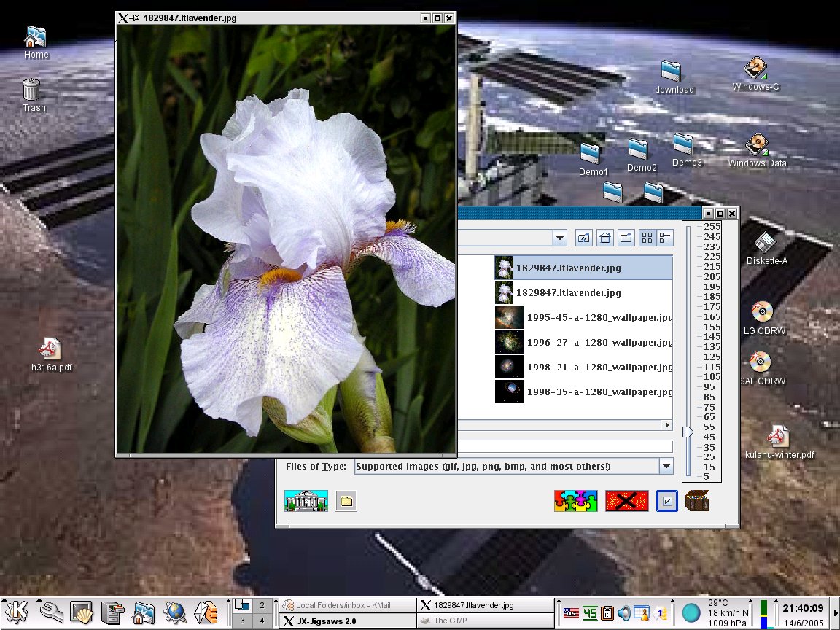840x630 pixels.
Task: Jump to home directory in file chooser
Action: point(605,238)
